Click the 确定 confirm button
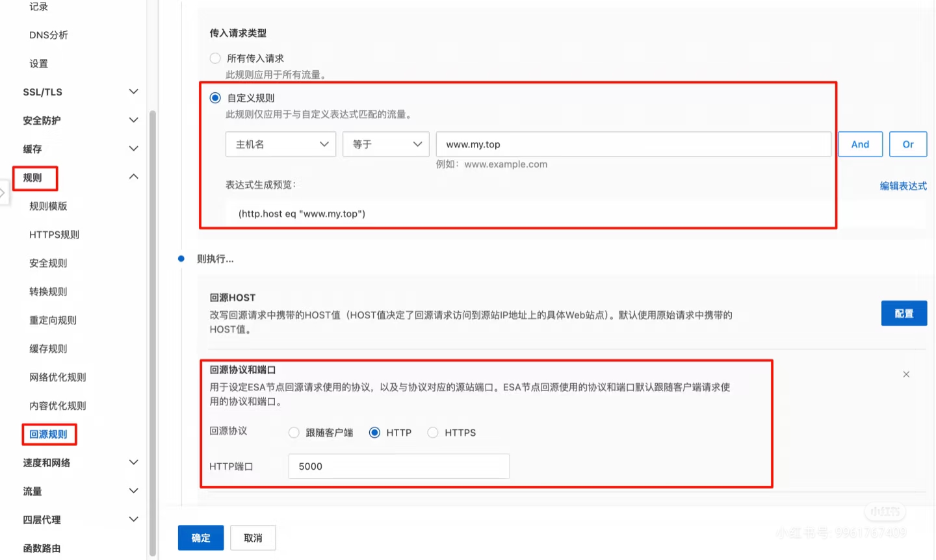Viewport: 936px width, 560px height. (x=201, y=538)
